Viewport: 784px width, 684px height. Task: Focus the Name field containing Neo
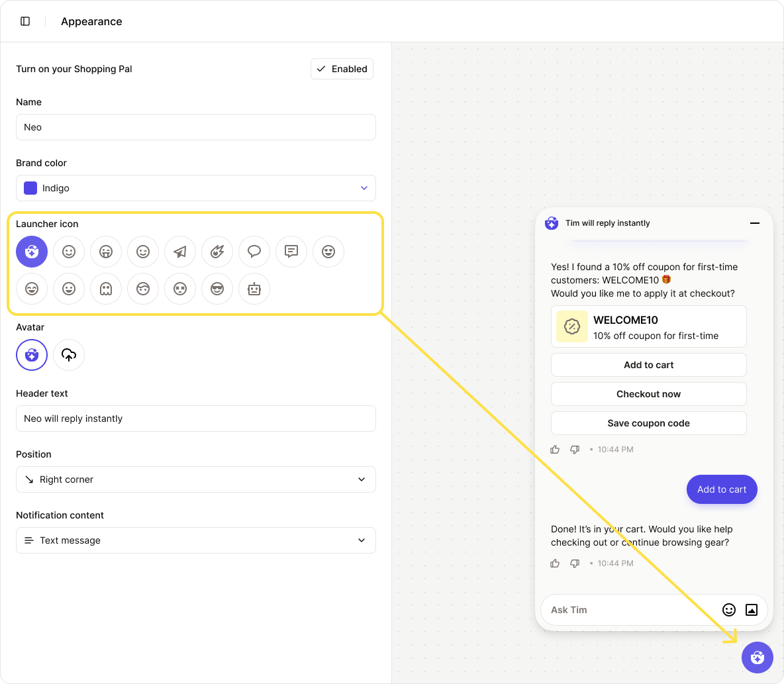pos(196,127)
